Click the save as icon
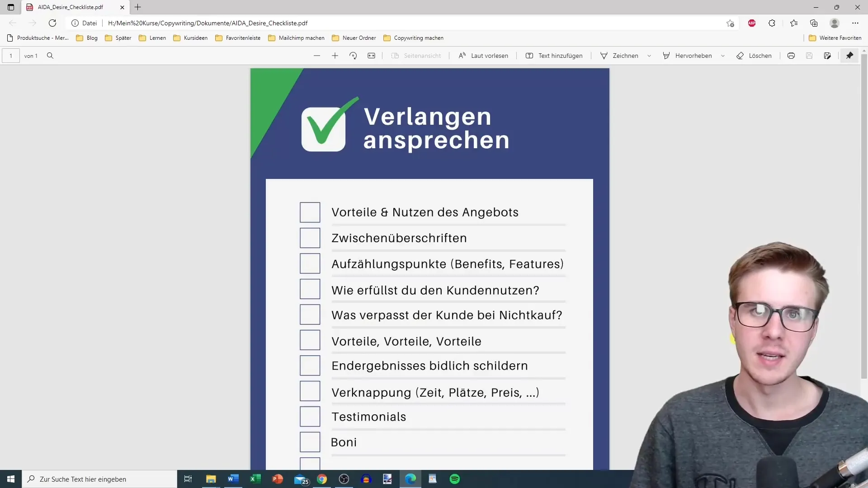This screenshot has width=868, height=488. pyautogui.click(x=827, y=56)
